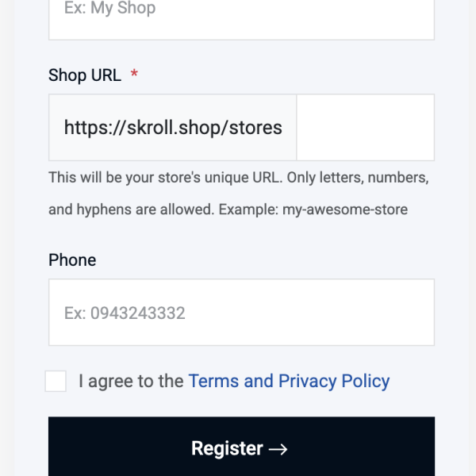Click the red required asterisk
The height and width of the screenshot is (476, 476).
pos(134,75)
